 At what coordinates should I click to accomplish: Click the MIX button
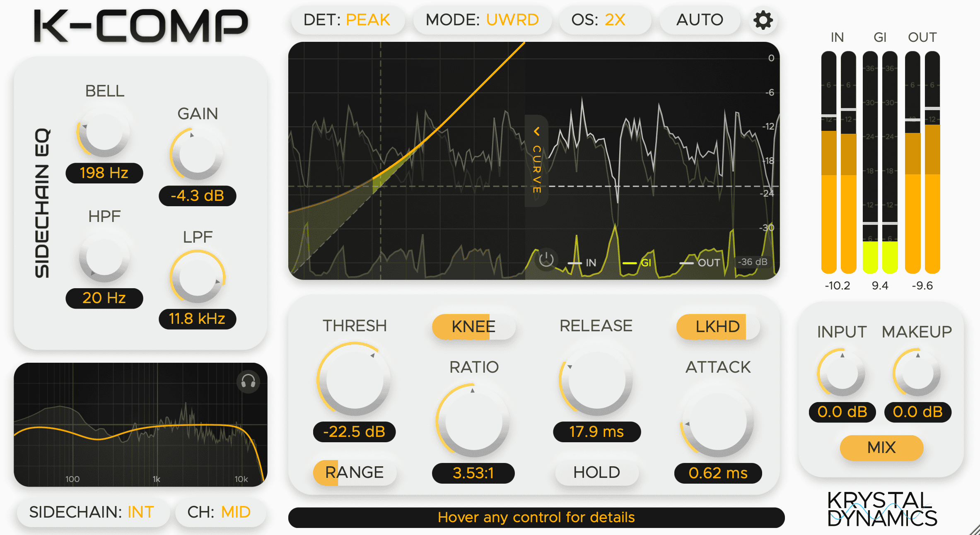[881, 448]
